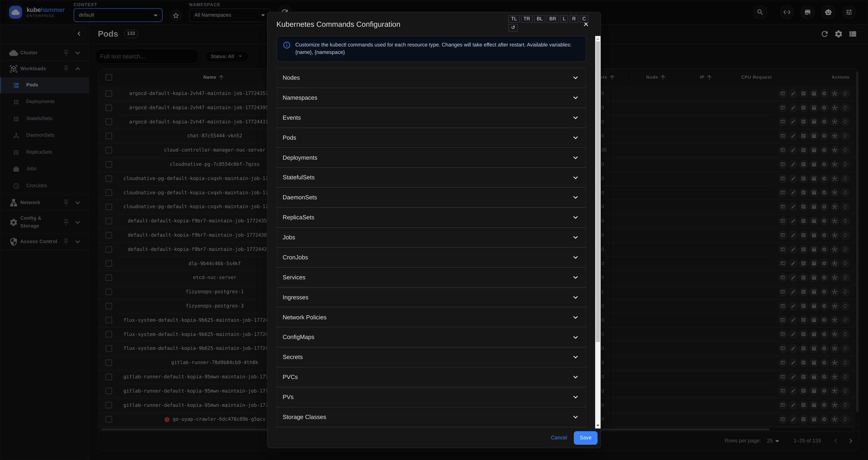Click the edit pencil icon in the first pod row
The width and height of the screenshot is (868, 460).
tap(793, 94)
